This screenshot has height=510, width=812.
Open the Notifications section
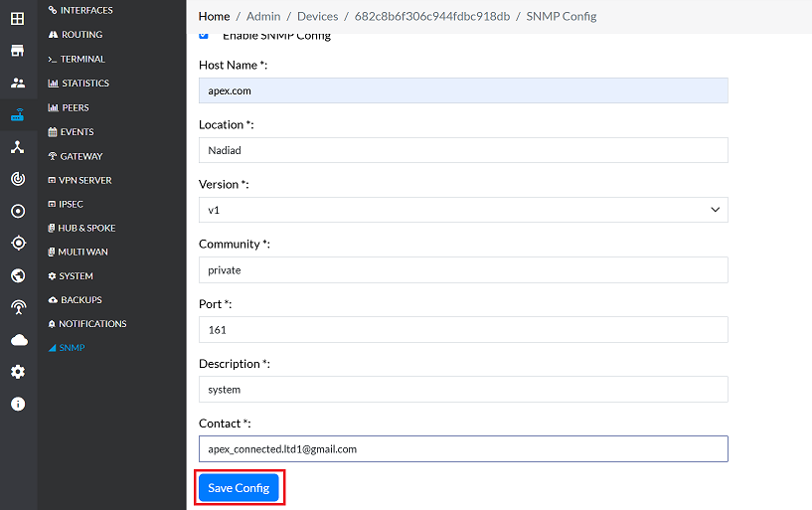click(87, 324)
